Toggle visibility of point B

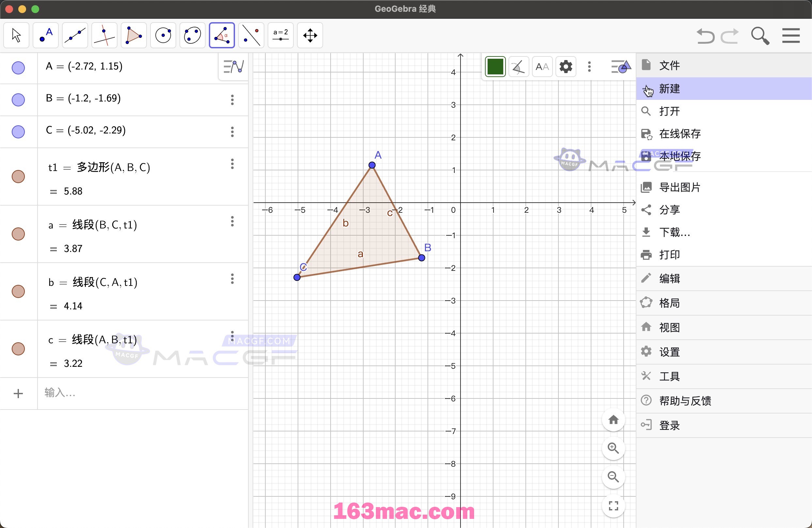point(18,100)
